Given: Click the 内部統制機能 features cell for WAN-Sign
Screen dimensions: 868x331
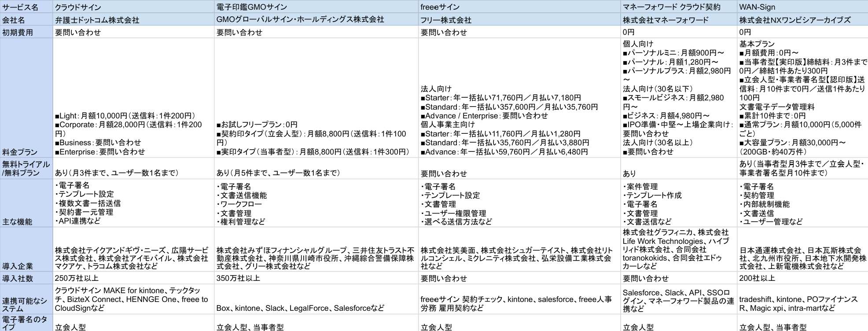Looking at the screenshot, I should pyautogui.click(x=802, y=203).
